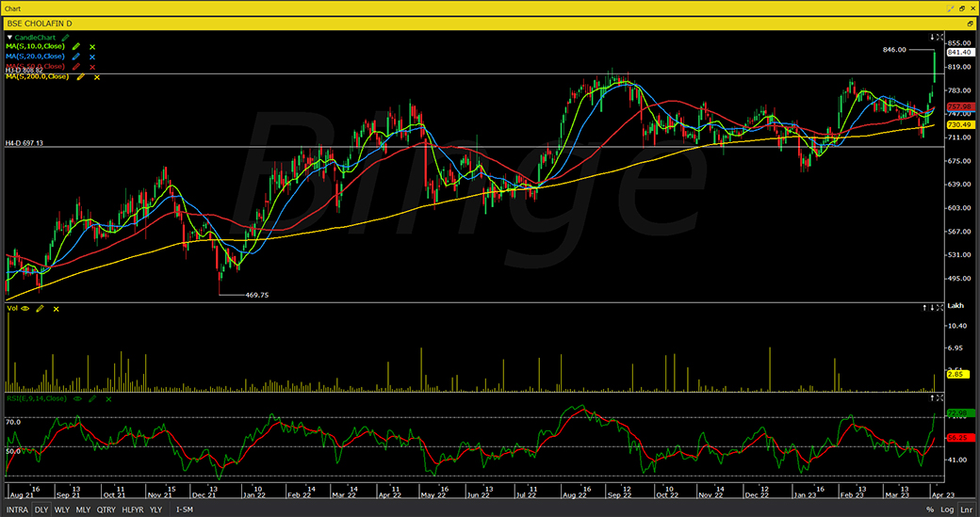This screenshot has width=980, height=517.
Task: Edit the RSI(E,9,14,Close) indicator
Action: tap(92, 398)
